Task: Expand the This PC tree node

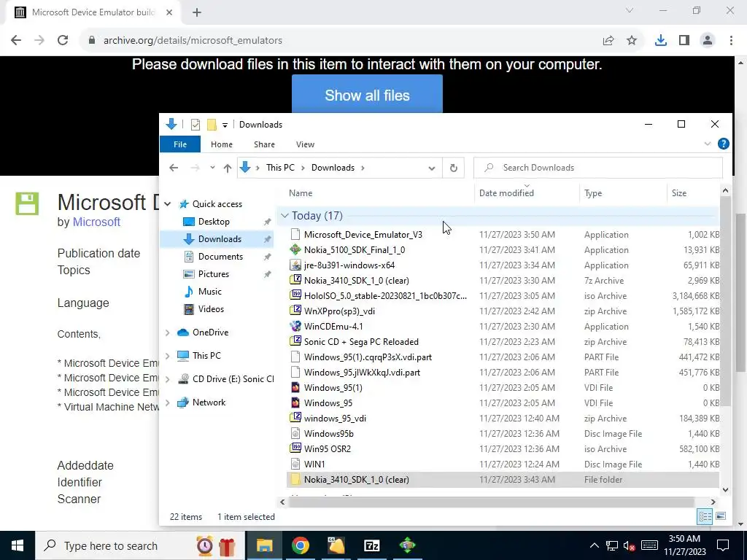Action: [x=168, y=356]
